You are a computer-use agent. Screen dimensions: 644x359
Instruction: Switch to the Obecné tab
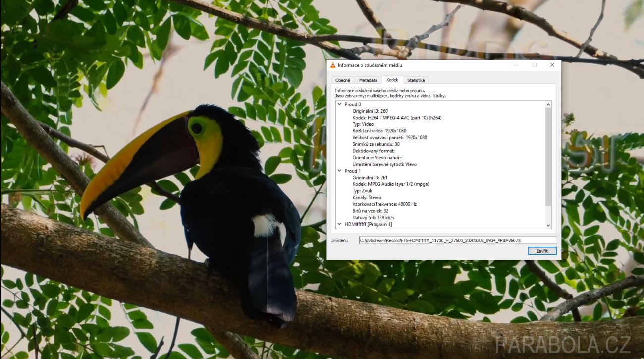point(342,80)
